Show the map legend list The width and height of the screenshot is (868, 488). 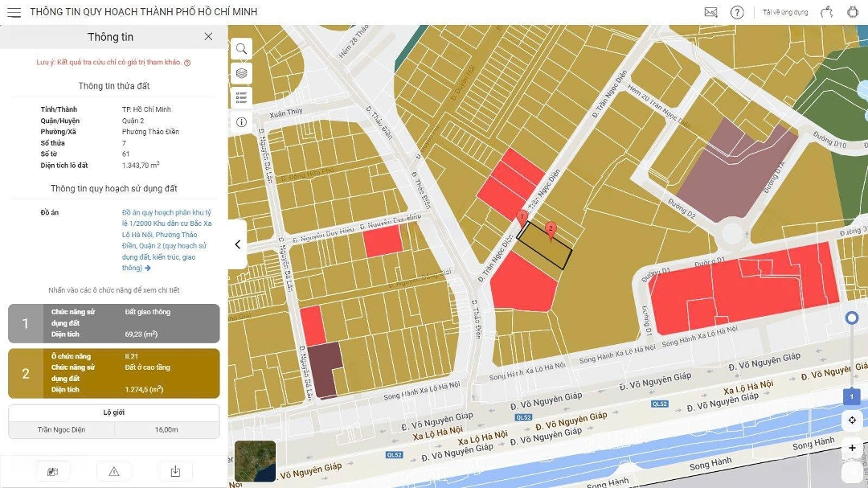pyautogui.click(x=241, y=98)
